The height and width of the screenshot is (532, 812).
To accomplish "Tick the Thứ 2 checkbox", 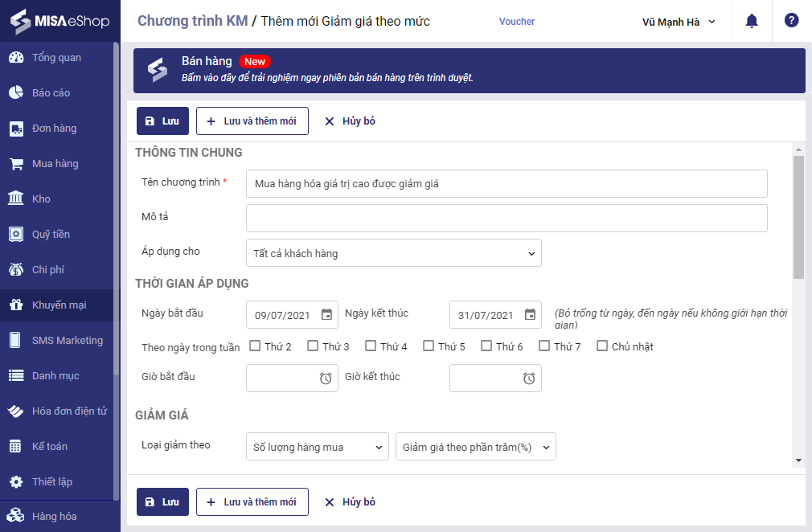I will (255, 346).
